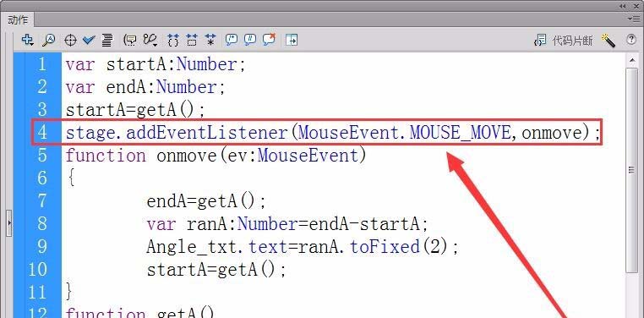644x318 pixels.
Task: Expand the left sidebar via the handle arrow
Action: (x=9, y=223)
